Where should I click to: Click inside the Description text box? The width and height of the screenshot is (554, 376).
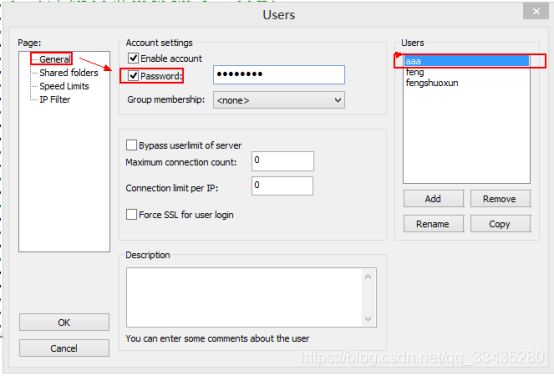(x=244, y=297)
